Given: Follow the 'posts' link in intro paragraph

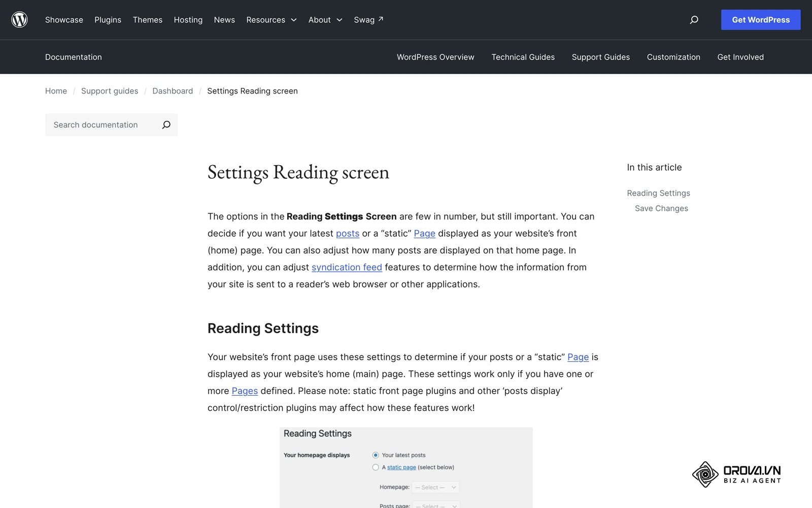Looking at the screenshot, I should [x=348, y=233].
